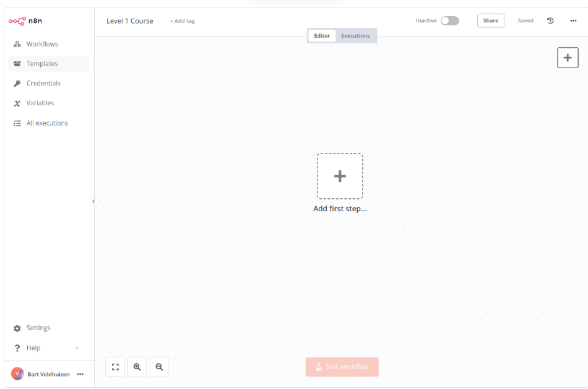Click Add first step on the canvas
This screenshot has height=389, width=588.
click(340, 176)
